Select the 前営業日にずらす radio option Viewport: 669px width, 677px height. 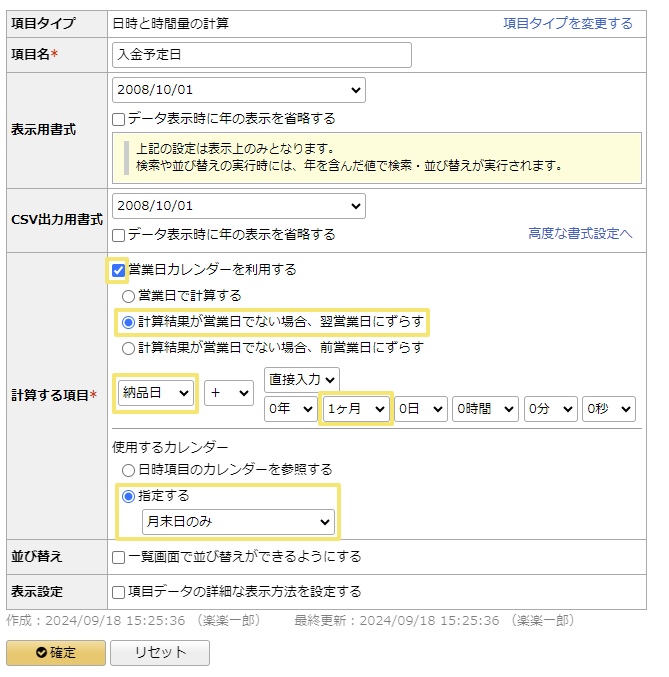coord(128,348)
